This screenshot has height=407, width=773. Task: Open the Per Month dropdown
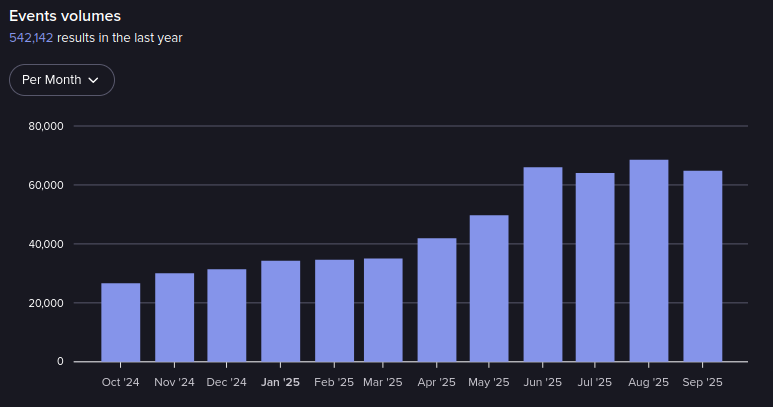click(61, 80)
